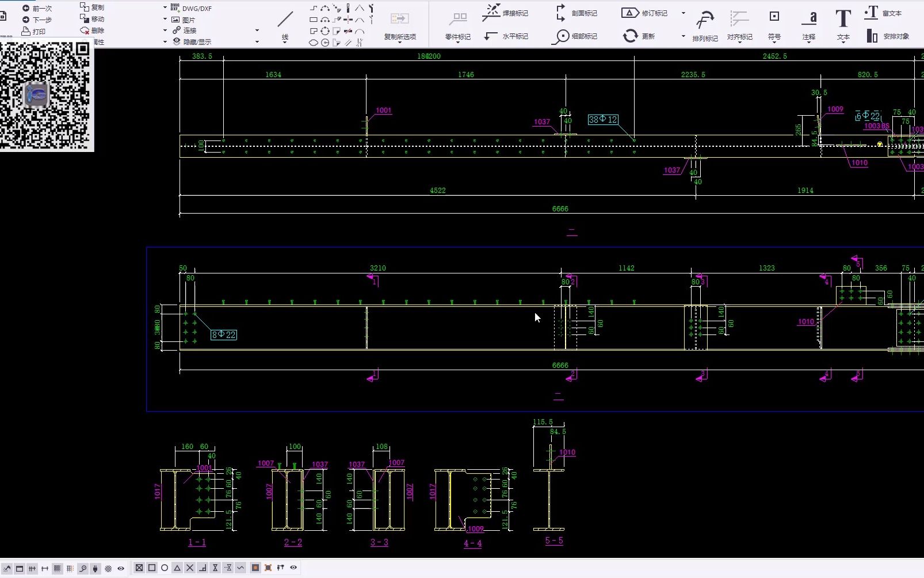Open the 连接 (link) dropdown arrow
Screen dimensions: 924x578
click(x=165, y=30)
